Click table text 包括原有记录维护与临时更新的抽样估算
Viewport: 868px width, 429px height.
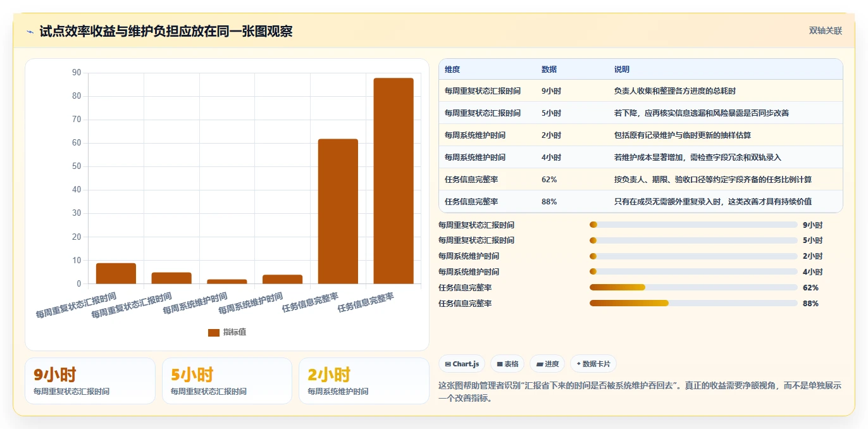[683, 135]
